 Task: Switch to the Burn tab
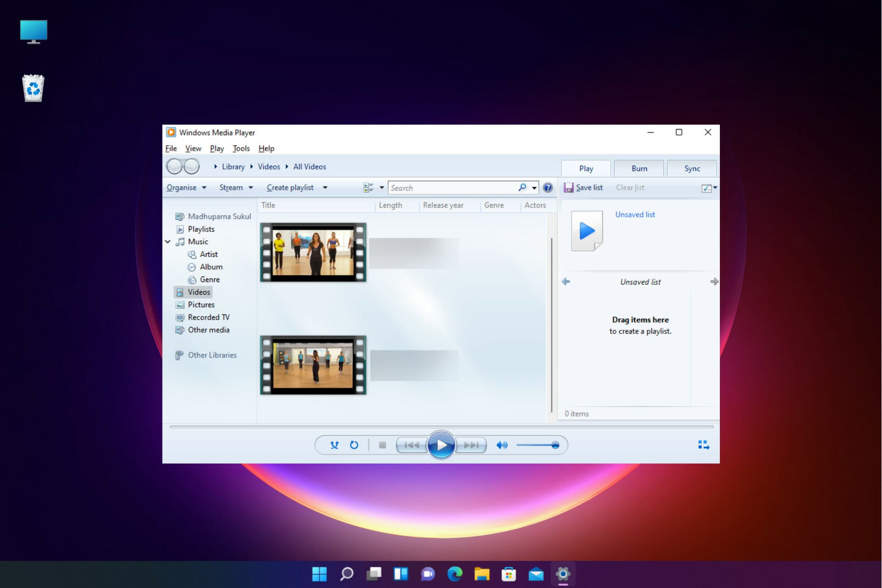point(639,169)
